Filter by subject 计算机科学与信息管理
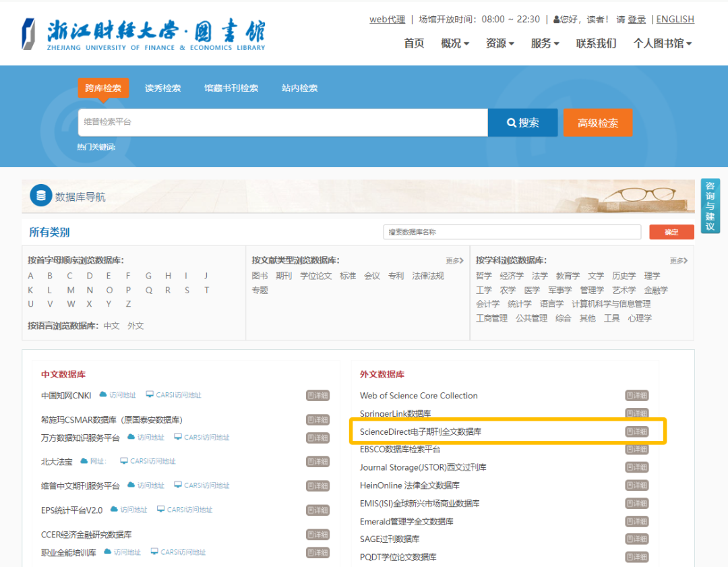The width and height of the screenshot is (728, 567). click(611, 304)
